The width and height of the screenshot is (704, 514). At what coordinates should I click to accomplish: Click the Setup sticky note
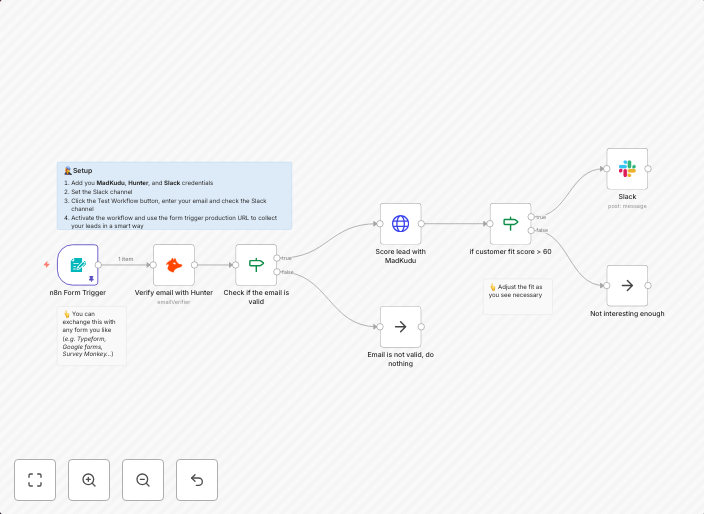(174, 196)
